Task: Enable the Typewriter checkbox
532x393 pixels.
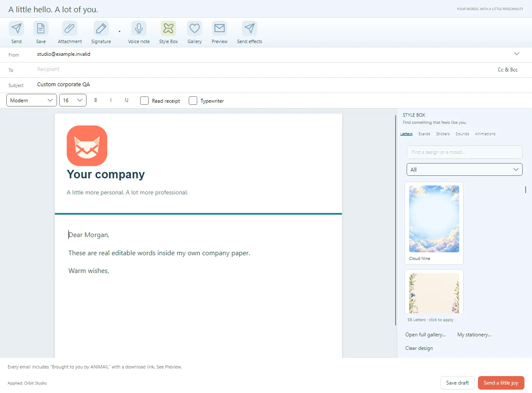Action: (193, 101)
